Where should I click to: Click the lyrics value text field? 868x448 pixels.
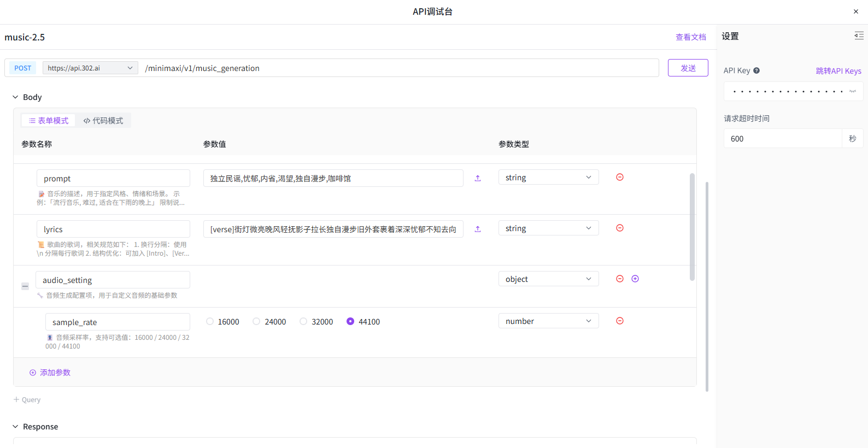pos(333,229)
